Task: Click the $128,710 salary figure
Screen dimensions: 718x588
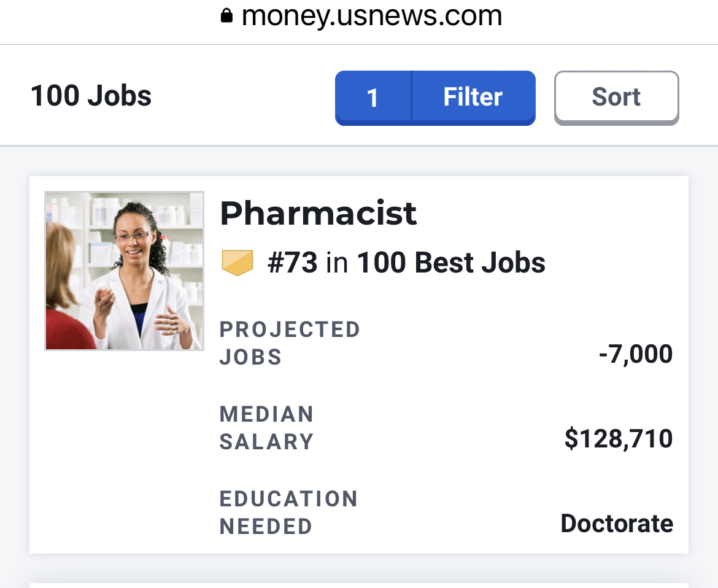Action: [x=618, y=439]
